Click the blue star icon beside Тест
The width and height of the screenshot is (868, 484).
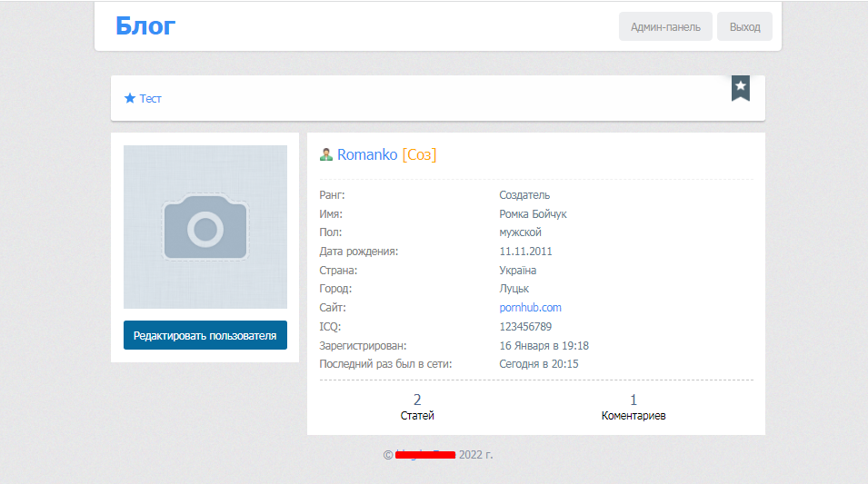click(x=129, y=98)
